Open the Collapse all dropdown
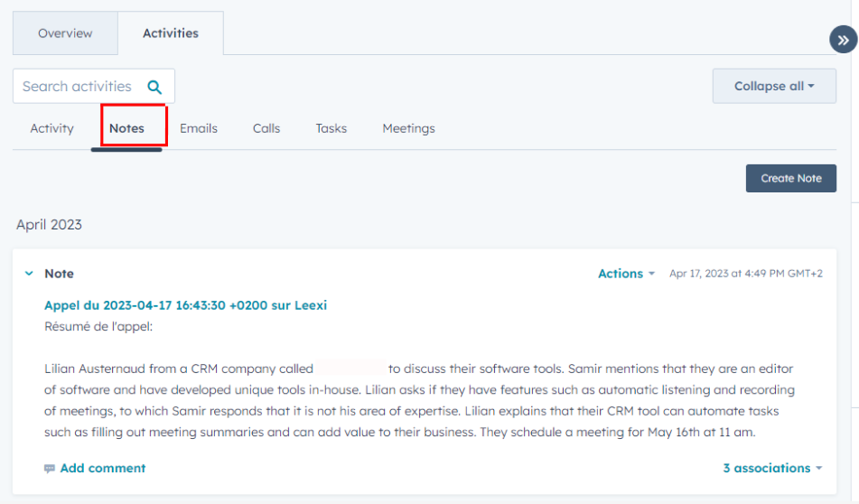859x504 pixels. (x=774, y=86)
